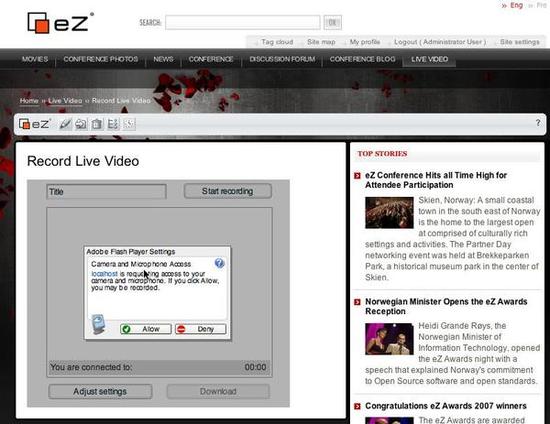Screen dimensions: 550x424
Task: Allow camera and microphone access
Action: pyautogui.click(x=146, y=329)
